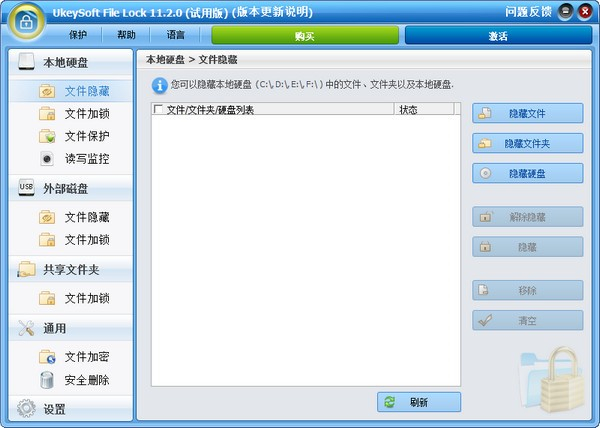Select 文件隐藏 text under 外部磁盘
This screenshot has width=600, height=428.
coord(87,217)
